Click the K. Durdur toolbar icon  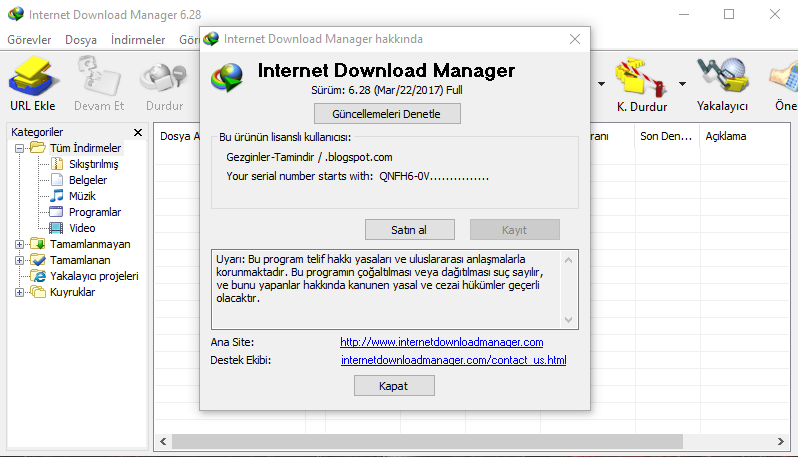click(641, 77)
